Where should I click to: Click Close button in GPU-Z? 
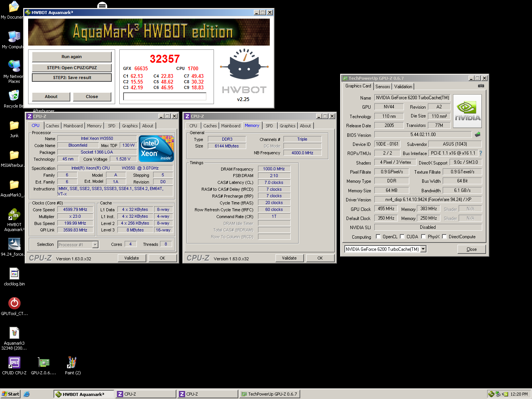coord(472,249)
